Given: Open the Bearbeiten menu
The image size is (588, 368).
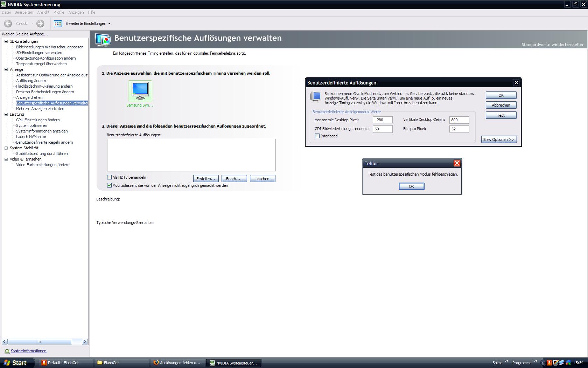Looking at the screenshot, I should pyautogui.click(x=24, y=12).
